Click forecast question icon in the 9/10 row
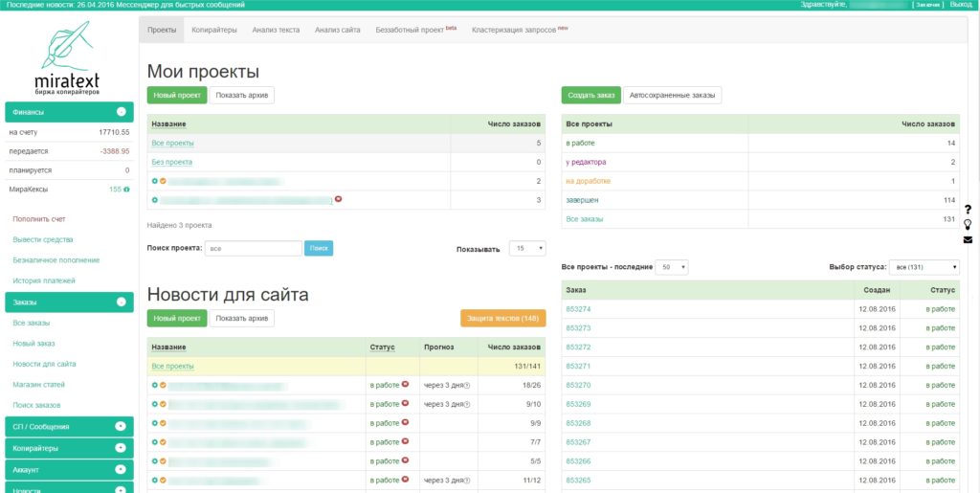980x493 pixels. [467, 405]
